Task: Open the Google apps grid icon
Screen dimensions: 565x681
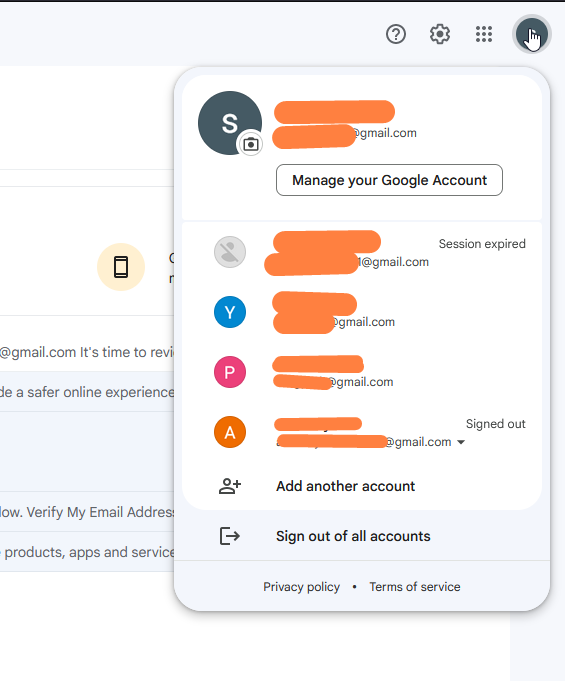Action: click(x=483, y=34)
